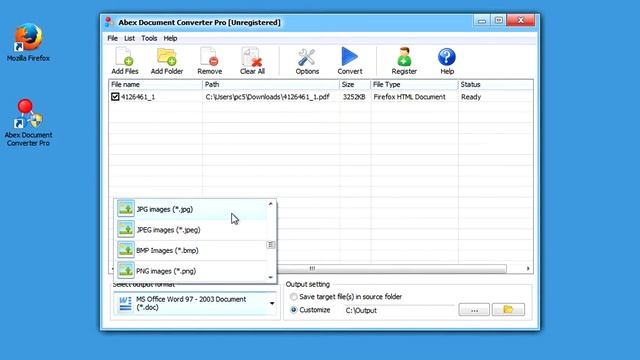Click the MS Office Word 97 - 2003 combo box
The image size is (640, 360).
click(195, 303)
